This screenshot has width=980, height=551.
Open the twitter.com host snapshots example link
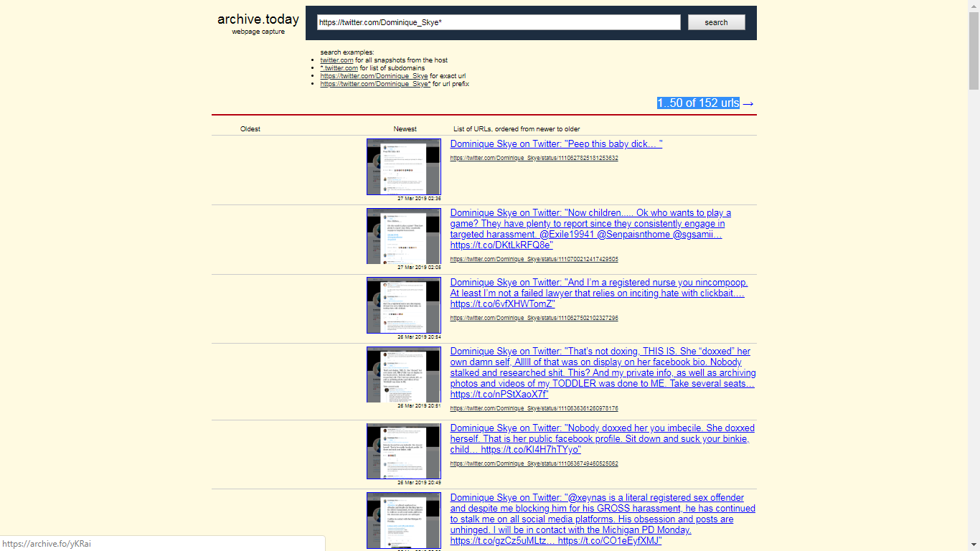pyautogui.click(x=336, y=60)
